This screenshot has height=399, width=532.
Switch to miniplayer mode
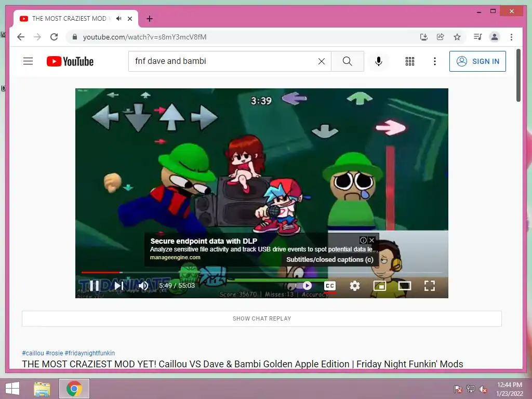380,286
